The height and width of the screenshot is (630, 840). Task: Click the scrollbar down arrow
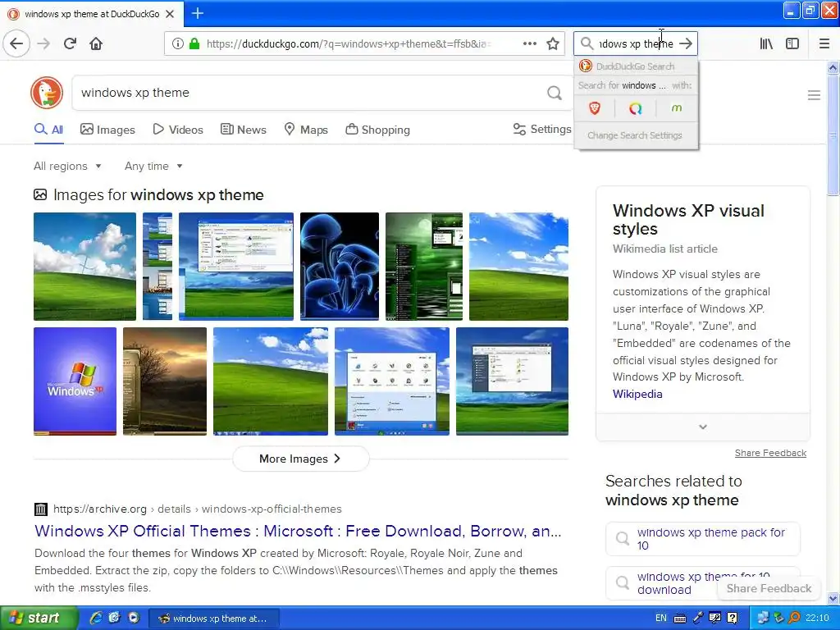tap(833, 598)
